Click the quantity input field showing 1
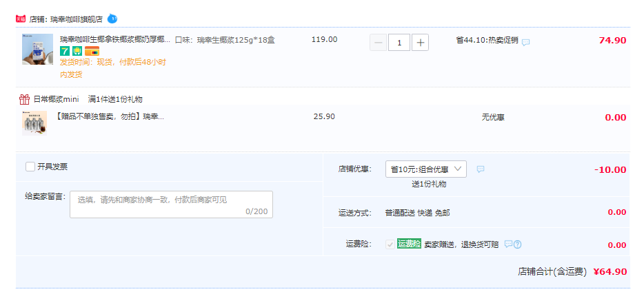This screenshot has height=294, width=644. 399,43
